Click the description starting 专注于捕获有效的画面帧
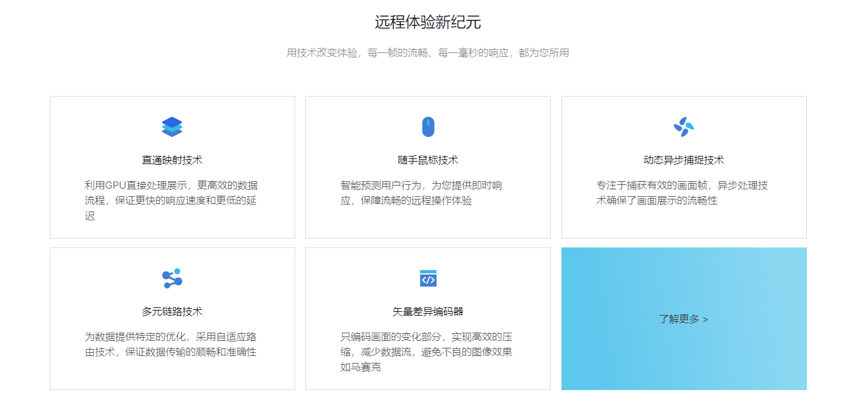 click(x=683, y=193)
